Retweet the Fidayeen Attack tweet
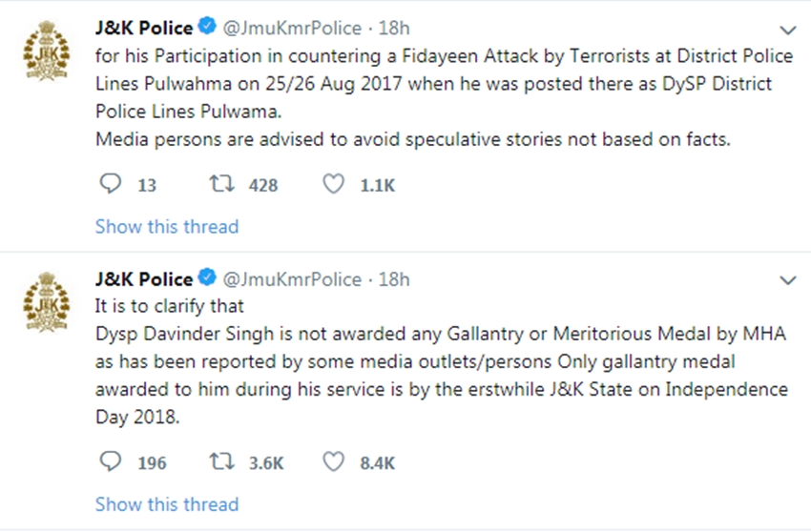The height and width of the screenshot is (532, 811). pyautogui.click(x=221, y=184)
